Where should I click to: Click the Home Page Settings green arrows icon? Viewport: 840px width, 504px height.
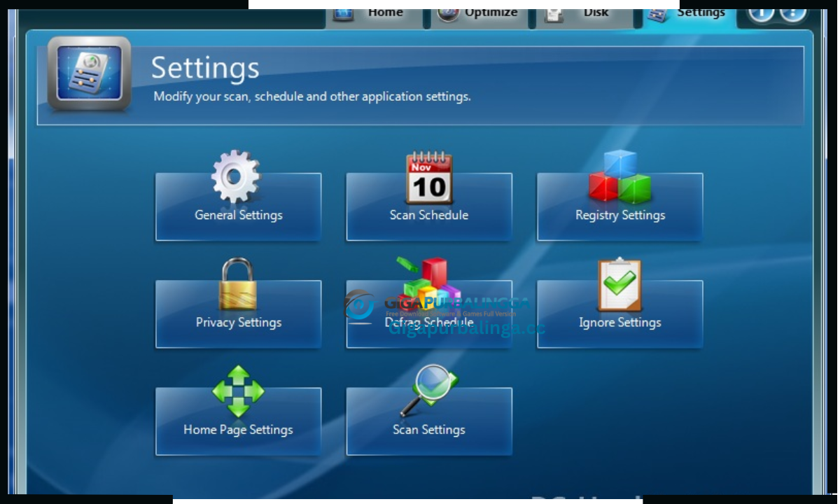pos(238,391)
